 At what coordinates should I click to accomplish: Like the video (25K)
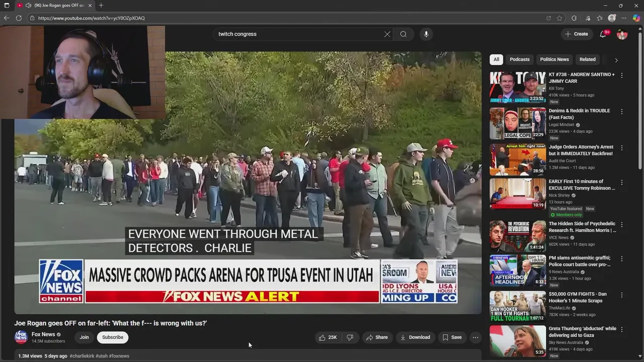(x=328, y=337)
